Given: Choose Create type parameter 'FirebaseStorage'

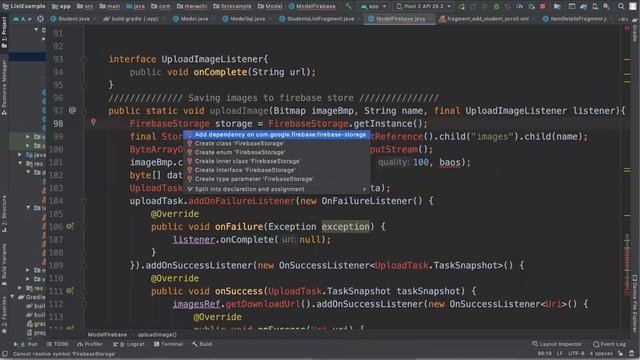Looking at the screenshot, I should (277, 179).
